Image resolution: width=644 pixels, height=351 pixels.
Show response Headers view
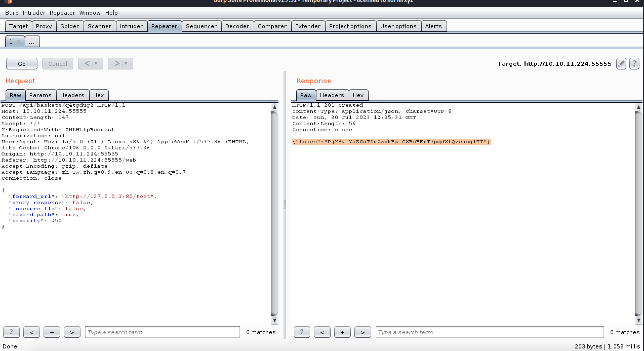click(332, 95)
